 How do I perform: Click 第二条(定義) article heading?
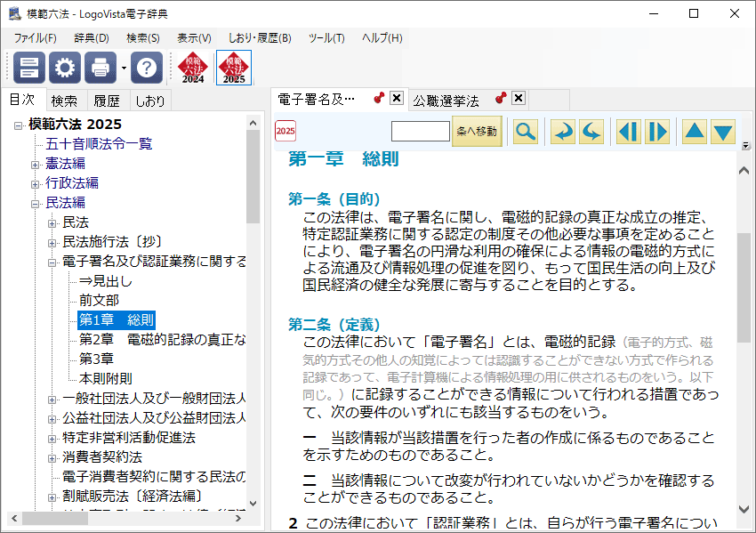(334, 325)
